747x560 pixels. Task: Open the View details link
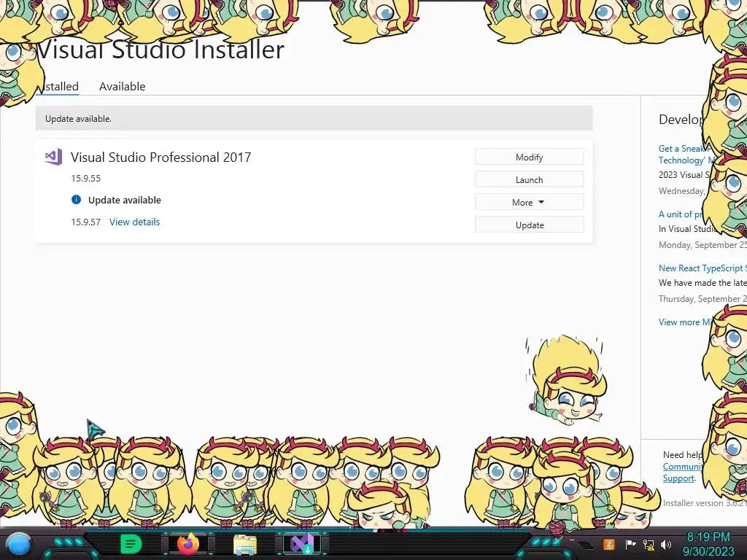[134, 222]
